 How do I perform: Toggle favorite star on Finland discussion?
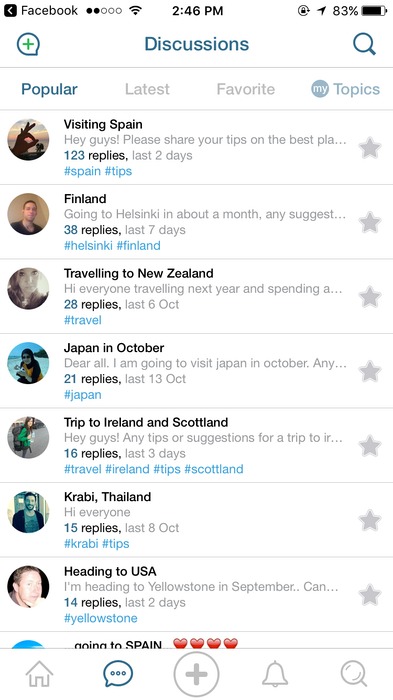370,222
